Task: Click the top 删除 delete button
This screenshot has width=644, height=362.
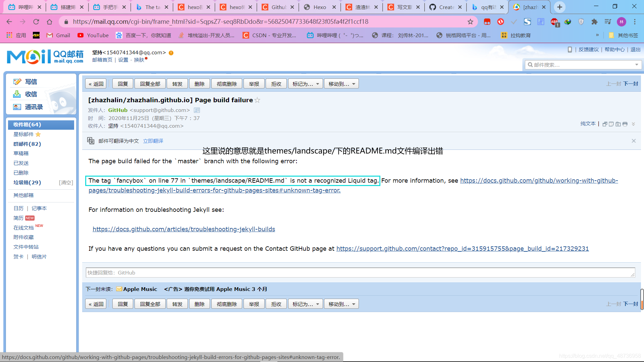Action: (200, 84)
